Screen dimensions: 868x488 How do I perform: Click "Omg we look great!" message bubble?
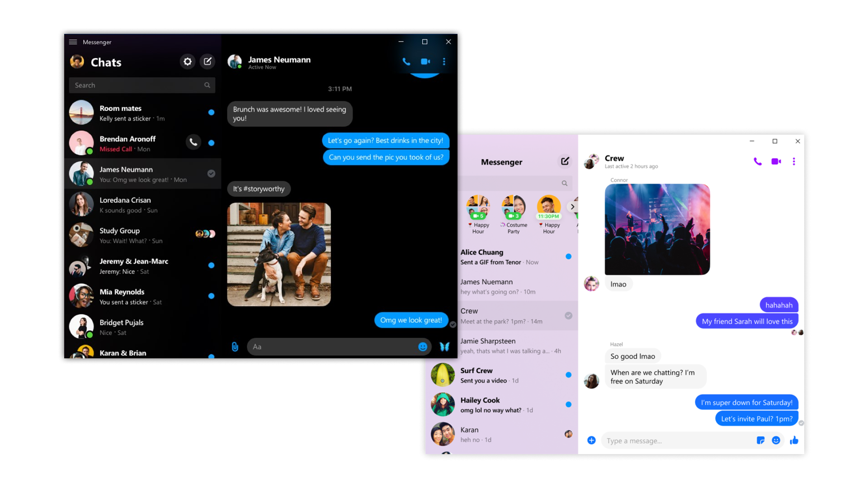411,320
